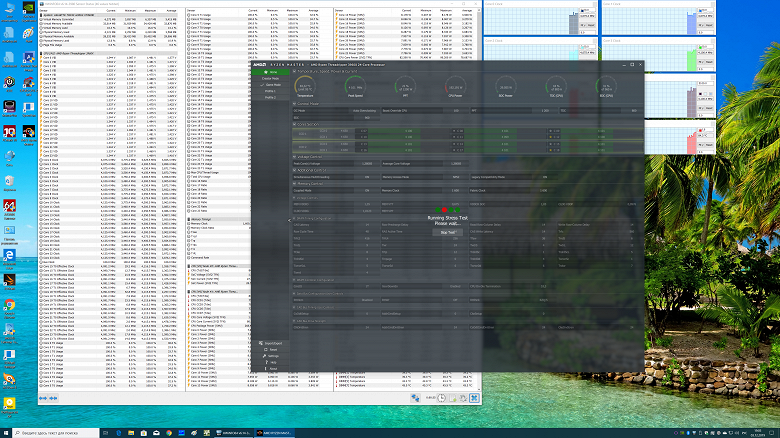Viewport: 780px width, 438px height.
Task: Click the taskbar search box
Action: pos(56,433)
